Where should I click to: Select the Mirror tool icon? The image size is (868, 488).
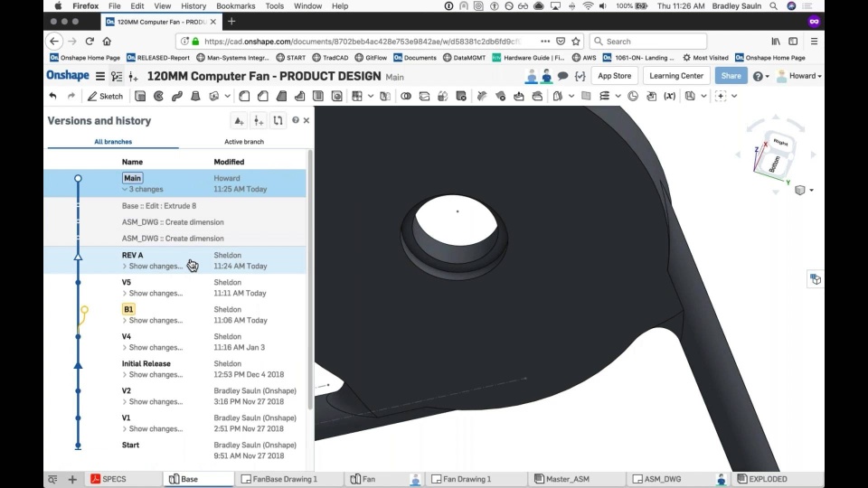[385, 97]
